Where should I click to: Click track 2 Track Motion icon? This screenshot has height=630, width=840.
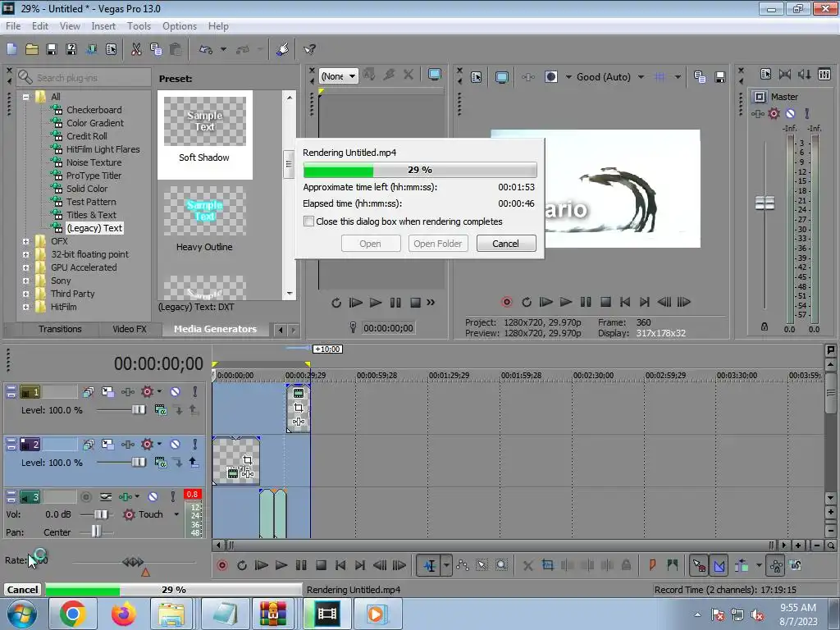[x=108, y=445]
